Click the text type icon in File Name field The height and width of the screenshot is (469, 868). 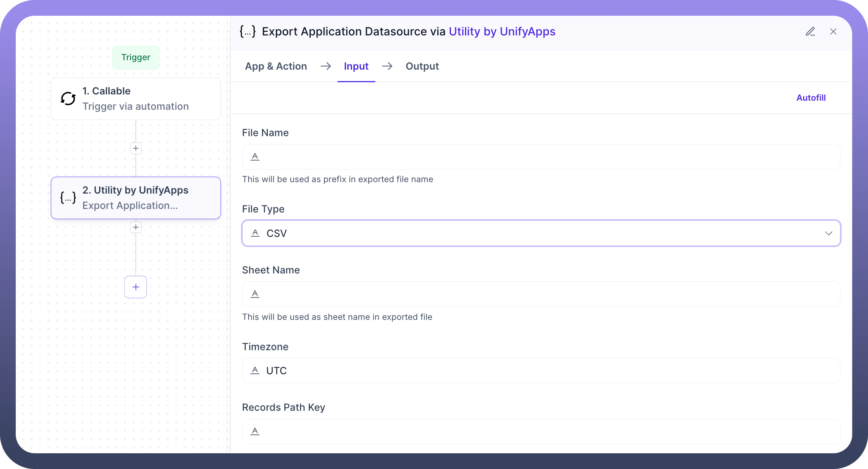(255, 157)
